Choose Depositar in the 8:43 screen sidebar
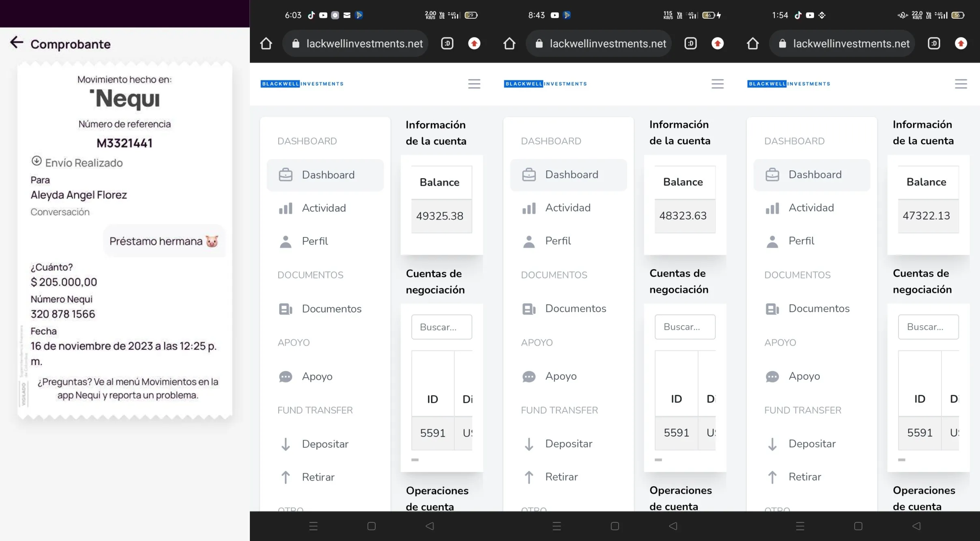The image size is (980, 541). tap(569, 444)
